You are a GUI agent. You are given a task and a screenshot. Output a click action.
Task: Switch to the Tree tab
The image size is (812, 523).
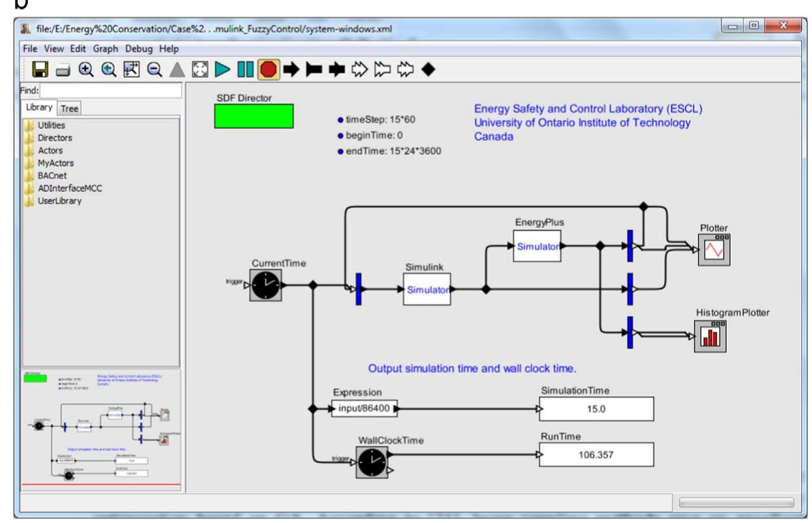69,108
